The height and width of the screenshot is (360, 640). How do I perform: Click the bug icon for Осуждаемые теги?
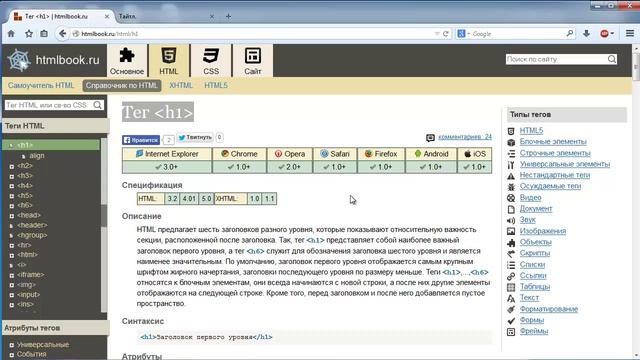coord(511,187)
